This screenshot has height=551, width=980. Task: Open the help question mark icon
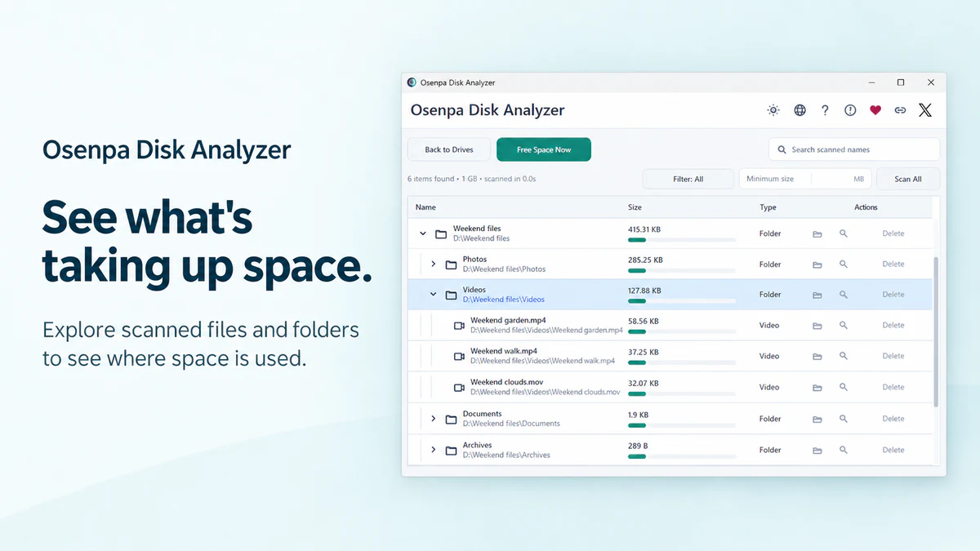[826, 110]
